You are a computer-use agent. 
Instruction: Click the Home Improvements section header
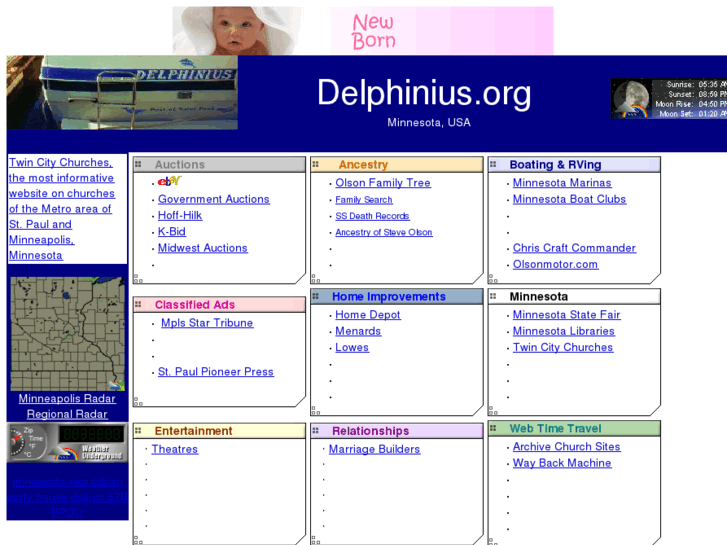[397, 296]
